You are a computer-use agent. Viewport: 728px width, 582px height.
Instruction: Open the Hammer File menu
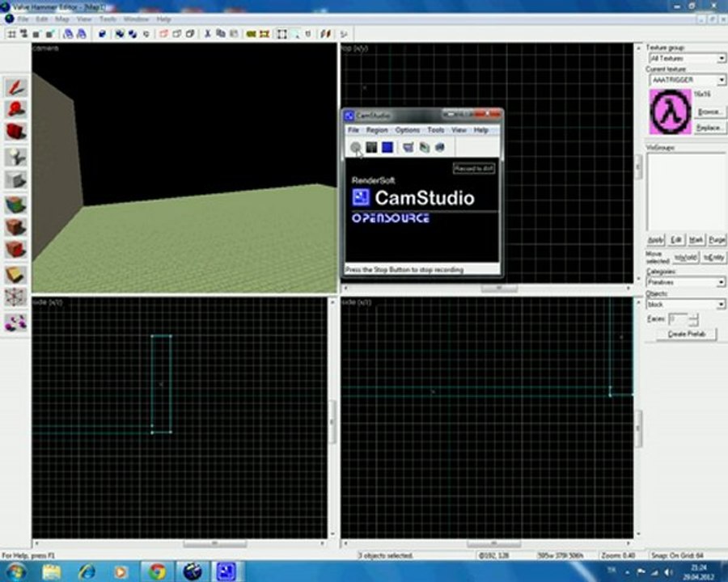23,19
